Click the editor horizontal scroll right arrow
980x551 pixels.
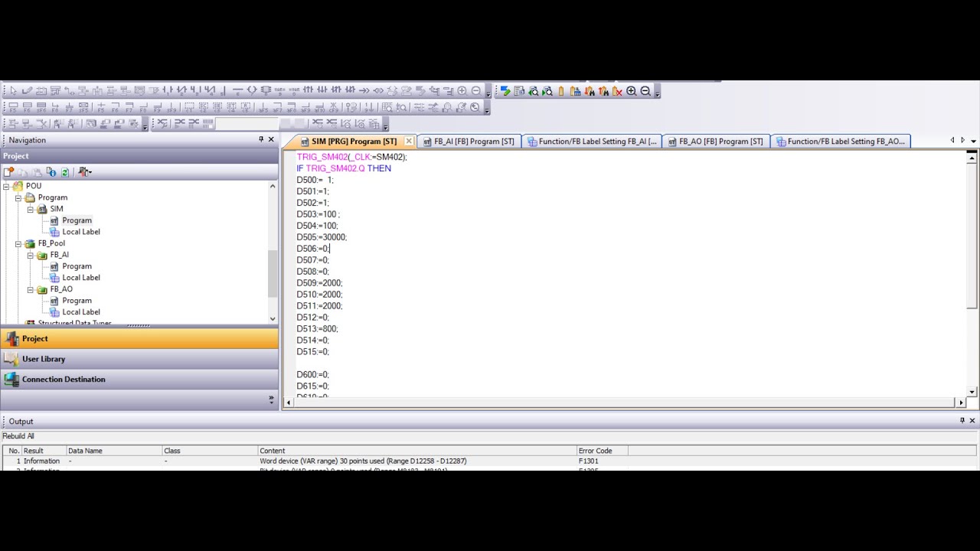click(x=961, y=402)
